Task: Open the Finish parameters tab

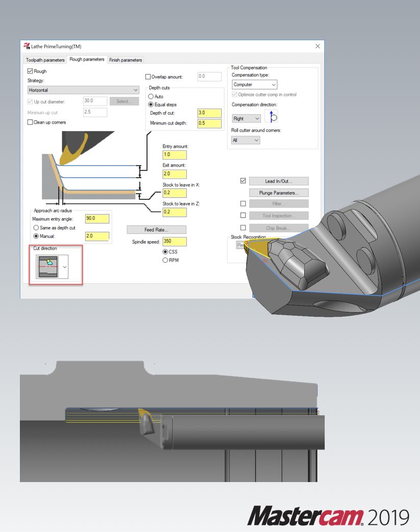Action: click(x=125, y=60)
